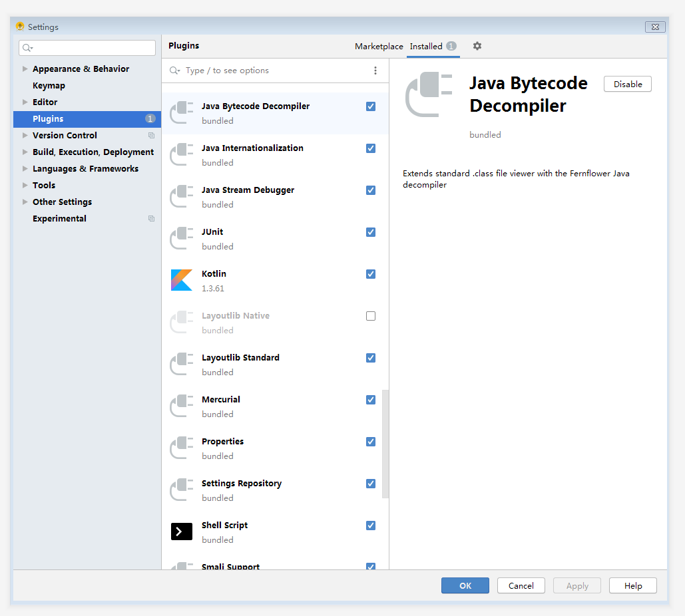Click the Layoutlib Native plugin icon
The image size is (685, 616).
pyautogui.click(x=181, y=322)
